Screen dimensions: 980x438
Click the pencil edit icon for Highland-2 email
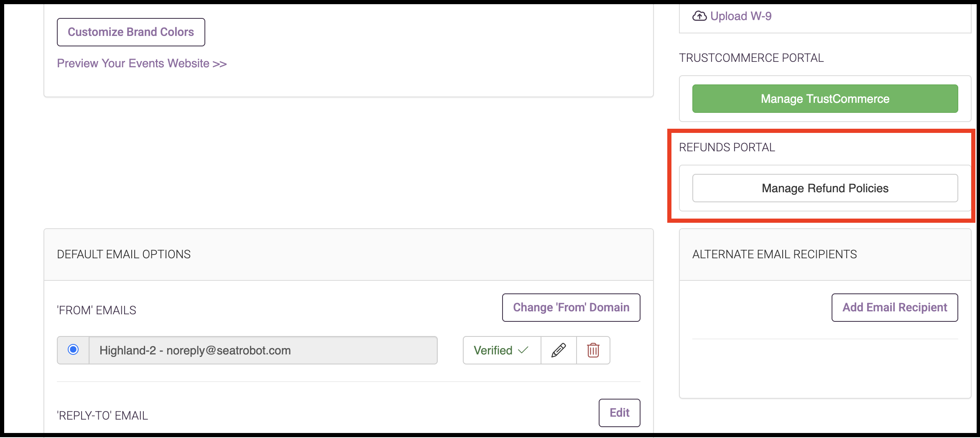pos(559,350)
